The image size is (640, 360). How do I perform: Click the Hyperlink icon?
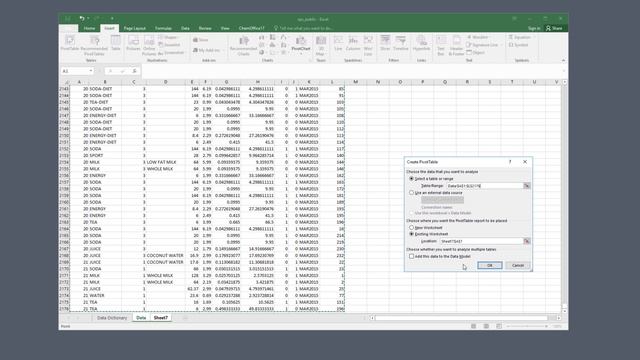pos(421,43)
